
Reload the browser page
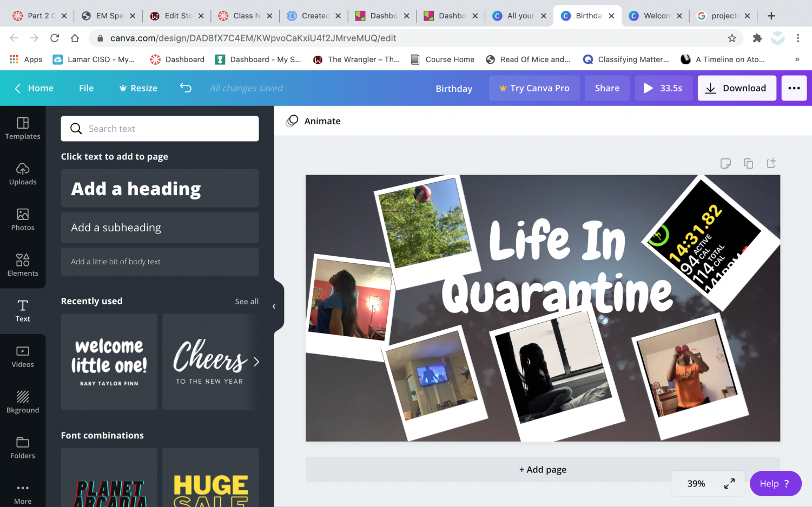pos(55,38)
